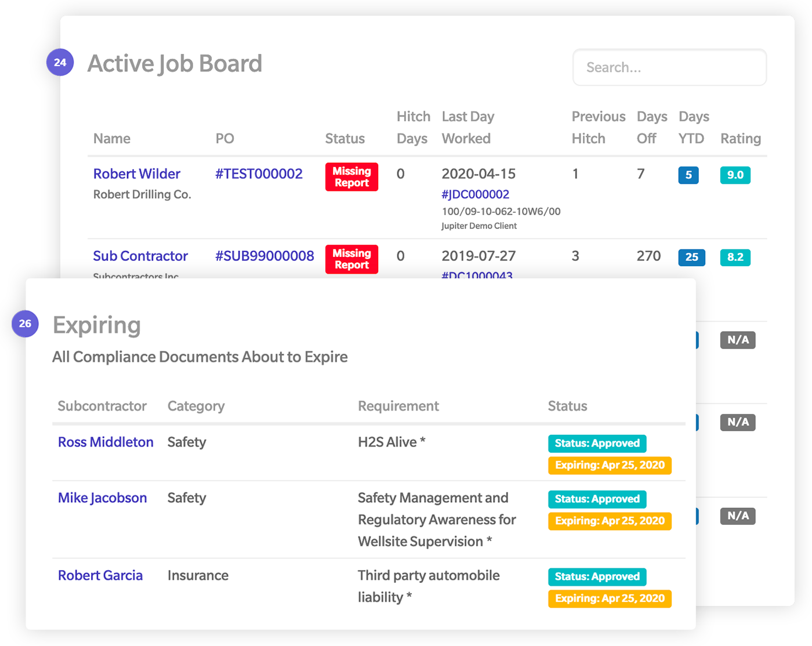Open the #TEST000002 purchase order link
This screenshot has width=812, height=646.
[x=259, y=174]
